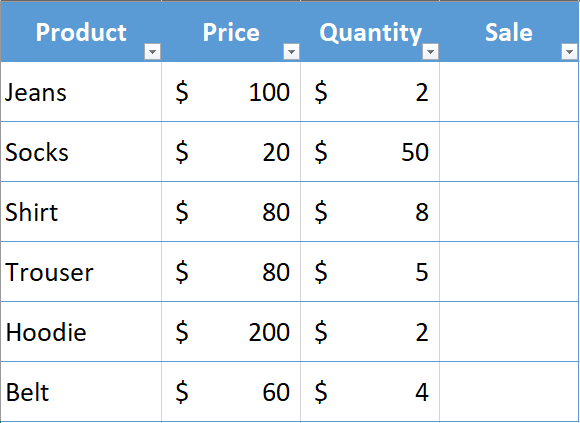The height and width of the screenshot is (423, 580).
Task: Select the Shirt product cell
Action: (x=81, y=212)
